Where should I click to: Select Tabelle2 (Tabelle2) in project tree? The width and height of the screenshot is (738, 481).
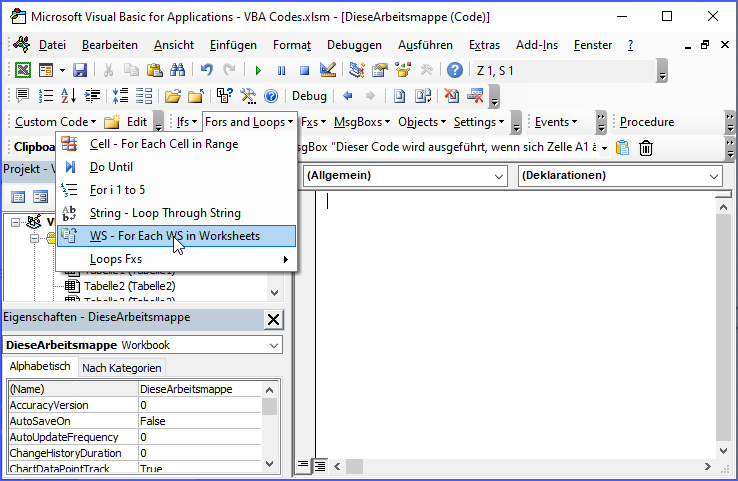(x=129, y=286)
